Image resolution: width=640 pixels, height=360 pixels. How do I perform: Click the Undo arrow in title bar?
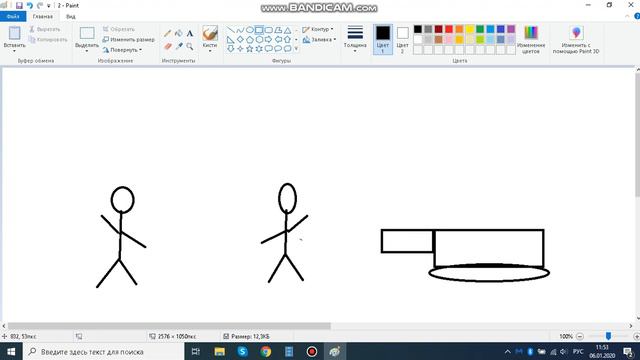[x=30, y=5]
